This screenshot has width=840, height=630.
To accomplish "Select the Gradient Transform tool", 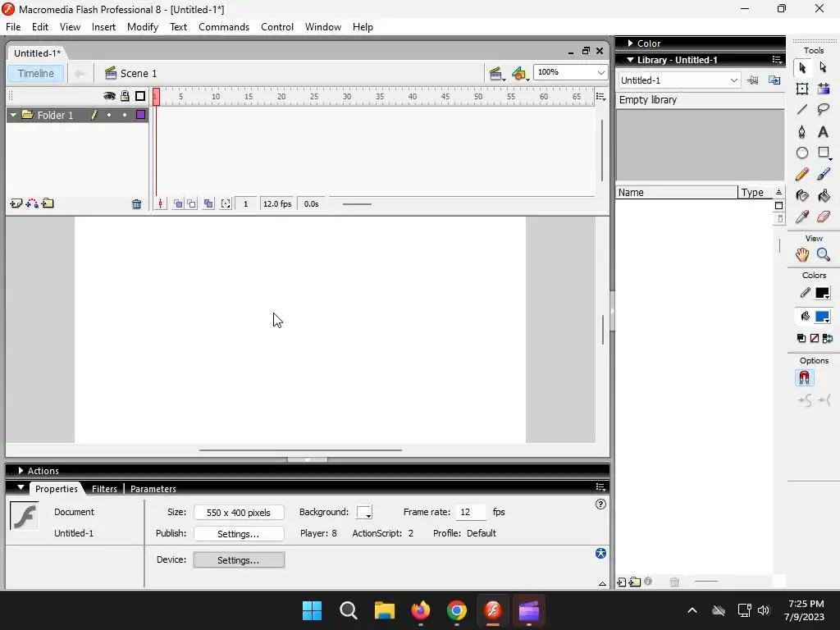I will [x=824, y=89].
